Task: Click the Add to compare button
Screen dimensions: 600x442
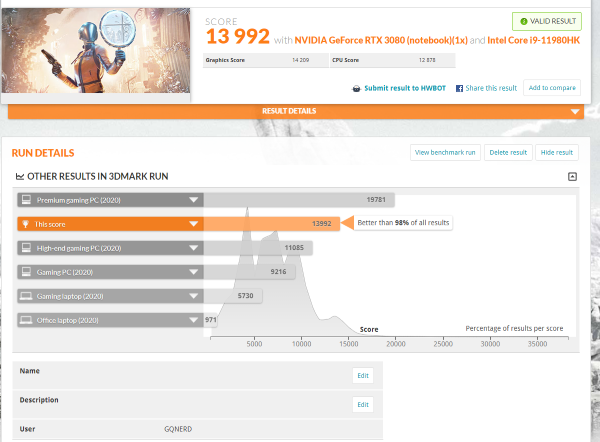Action: coord(552,88)
